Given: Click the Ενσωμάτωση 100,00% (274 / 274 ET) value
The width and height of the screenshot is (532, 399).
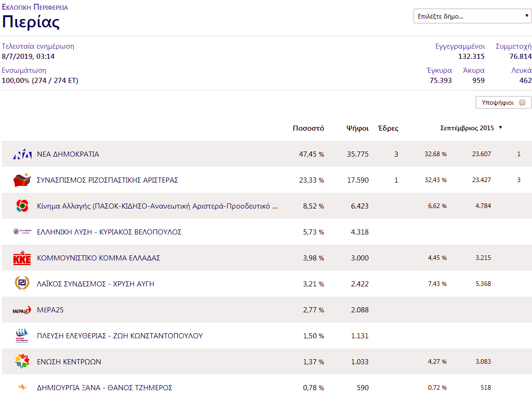Looking at the screenshot, I should 40,81.
